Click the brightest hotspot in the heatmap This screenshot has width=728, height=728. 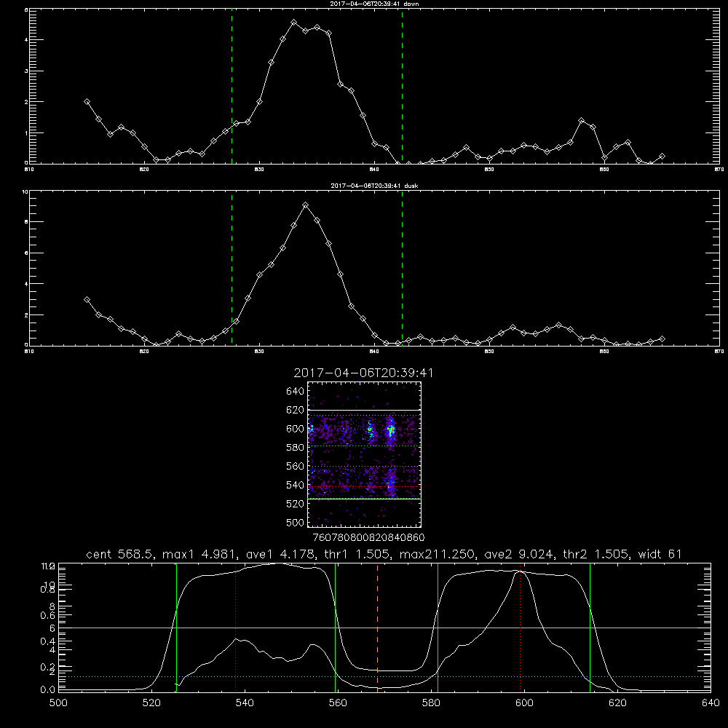[391, 430]
